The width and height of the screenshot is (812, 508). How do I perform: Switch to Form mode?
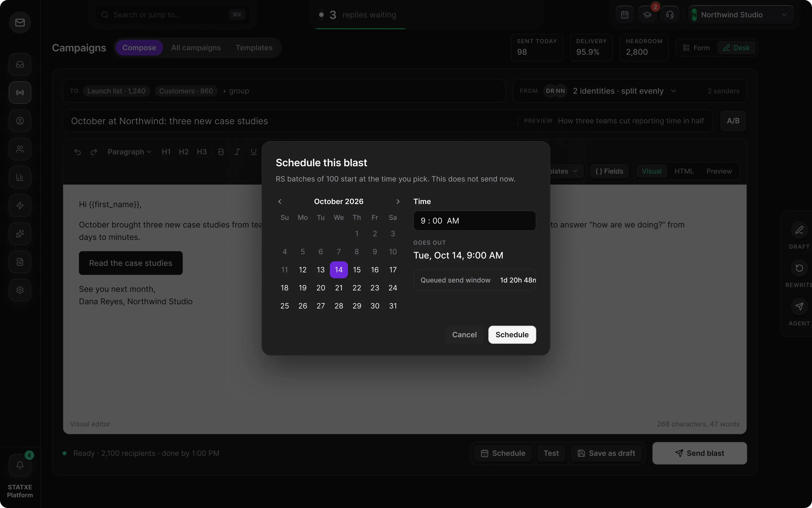[697, 48]
